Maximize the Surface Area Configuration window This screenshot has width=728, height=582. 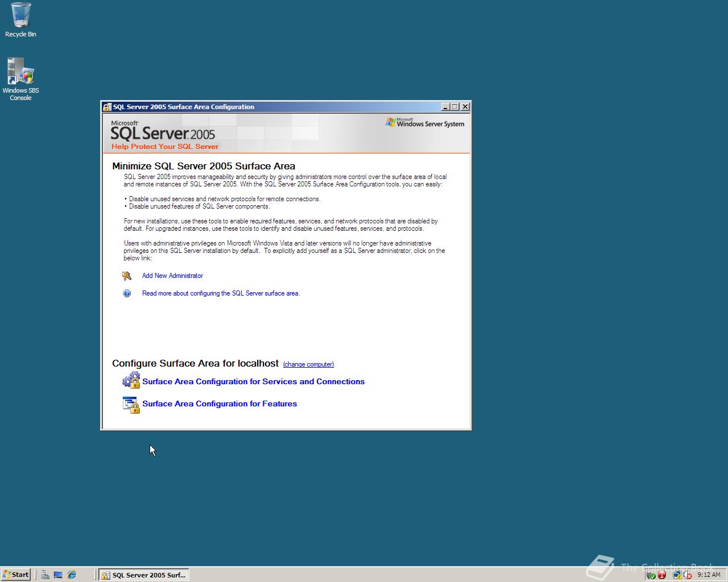(454, 107)
